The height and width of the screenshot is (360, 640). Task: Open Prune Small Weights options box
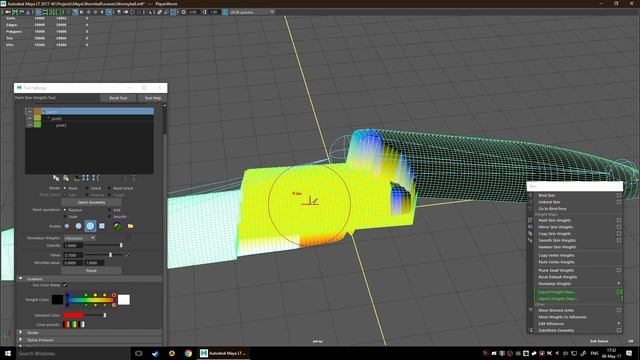click(x=619, y=270)
